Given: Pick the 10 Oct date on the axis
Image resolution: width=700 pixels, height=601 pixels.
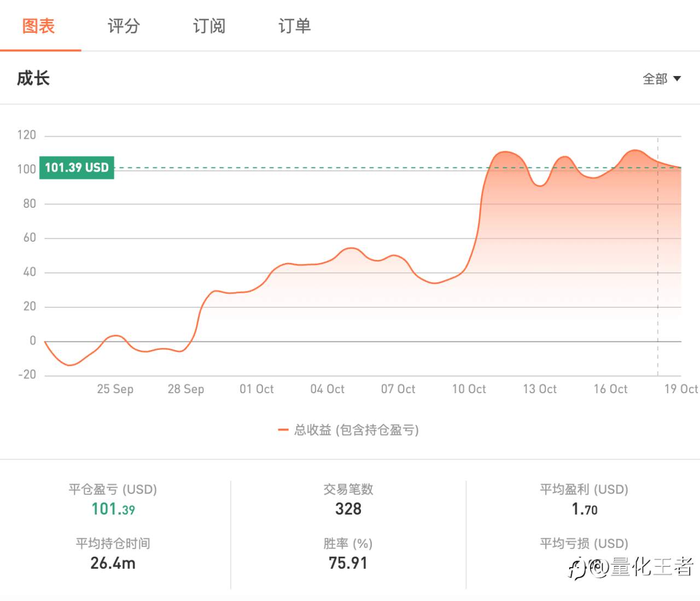Looking at the screenshot, I should coord(469,389).
